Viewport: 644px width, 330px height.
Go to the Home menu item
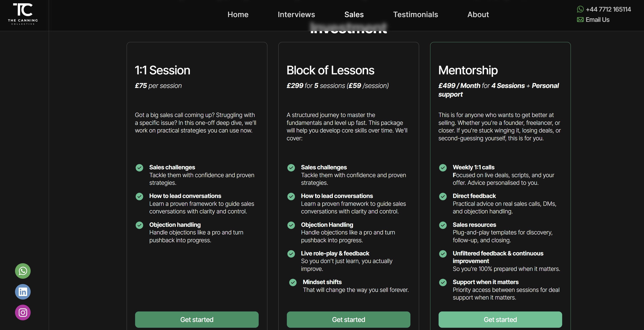238,14
